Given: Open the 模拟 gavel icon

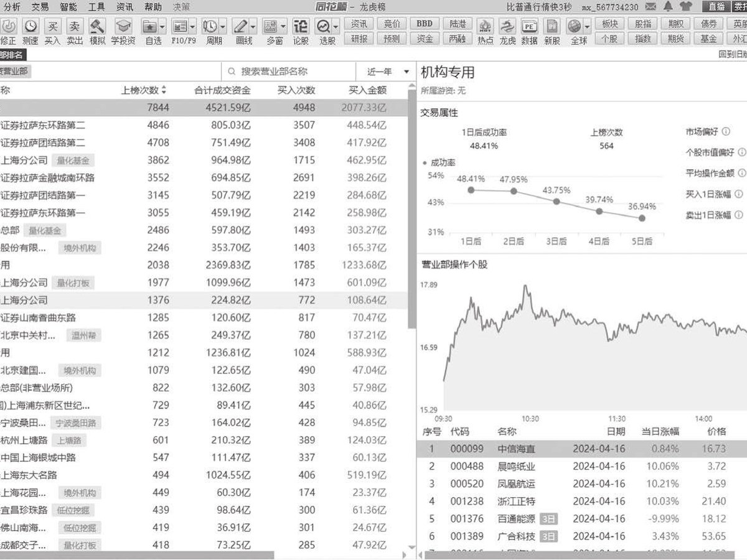Looking at the screenshot, I should coord(97,26).
